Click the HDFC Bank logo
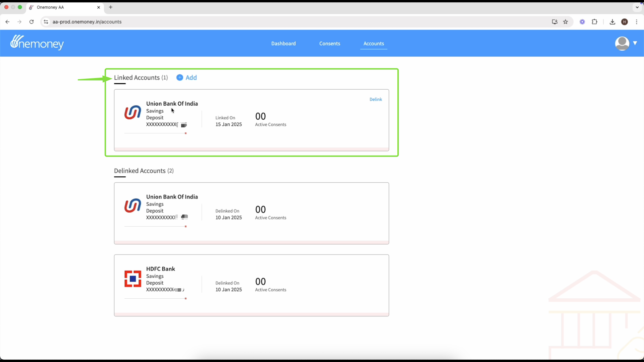Screen dimensions: 644x362 coord(133,279)
